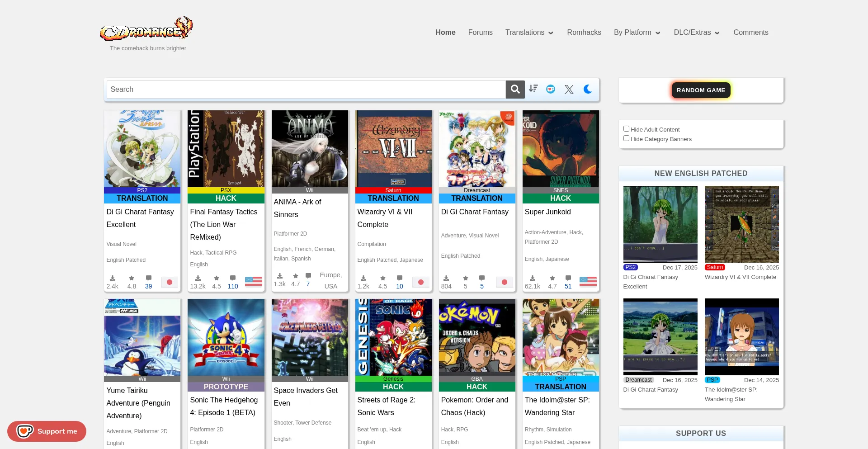Expand the Translations dropdown menu
This screenshot has width=868, height=449.
click(x=529, y=33)
